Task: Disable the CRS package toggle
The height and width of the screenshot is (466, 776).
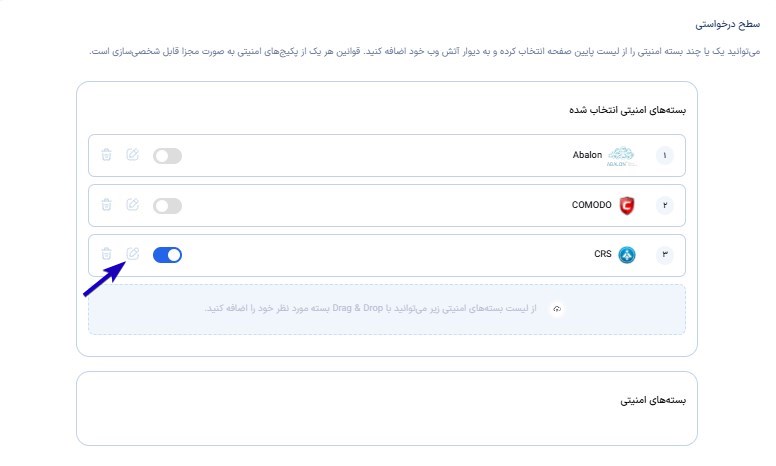Action: (167, 255)
